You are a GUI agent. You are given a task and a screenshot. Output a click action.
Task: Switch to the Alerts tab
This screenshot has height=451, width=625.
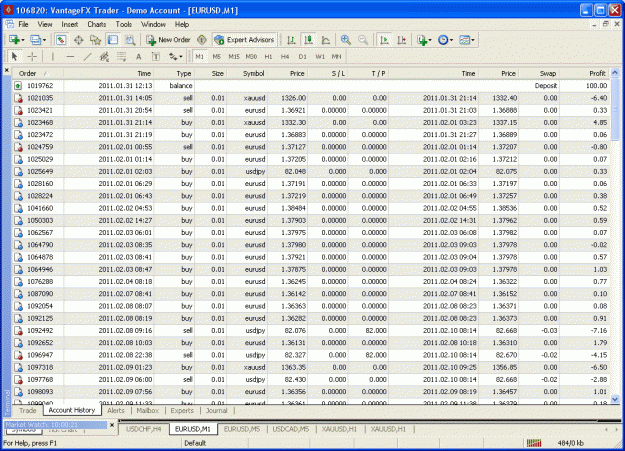click(x=116, y=410)
